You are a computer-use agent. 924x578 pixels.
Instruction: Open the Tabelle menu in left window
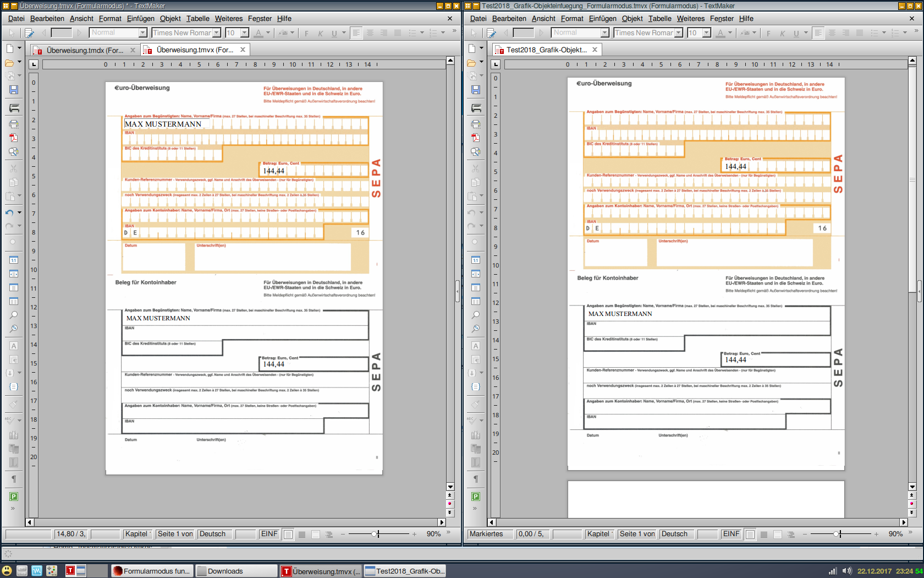click(x=197, y=18)
